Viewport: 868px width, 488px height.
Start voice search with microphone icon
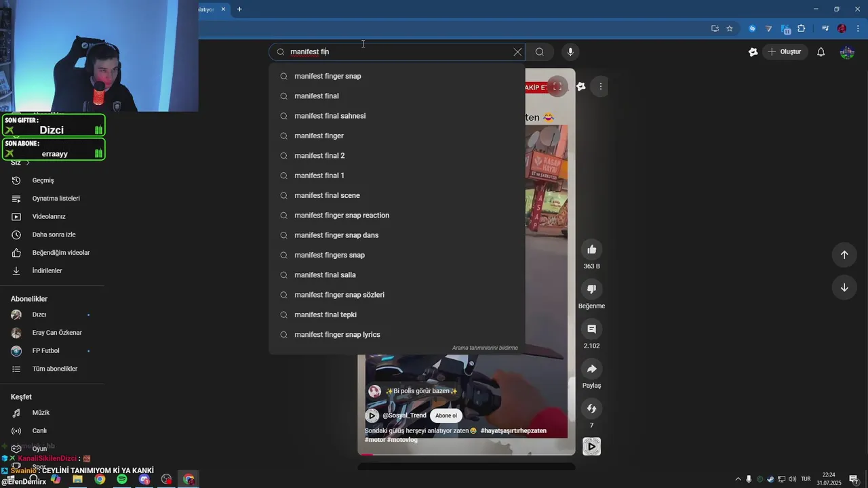point(570,52)
